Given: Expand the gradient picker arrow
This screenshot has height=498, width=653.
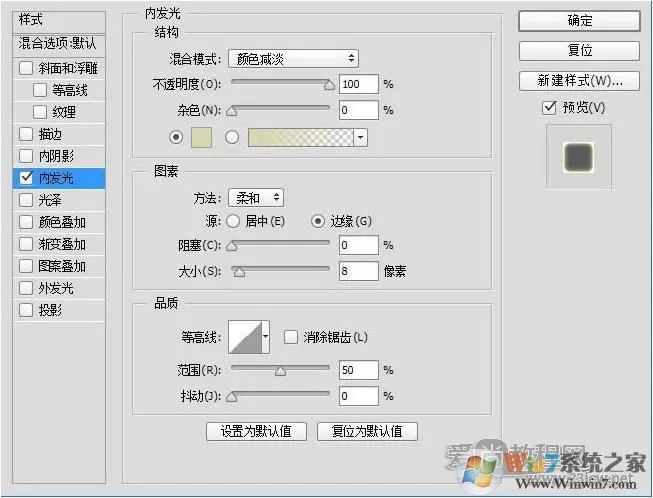Looking at the screenshot, I should coord(360,137).
